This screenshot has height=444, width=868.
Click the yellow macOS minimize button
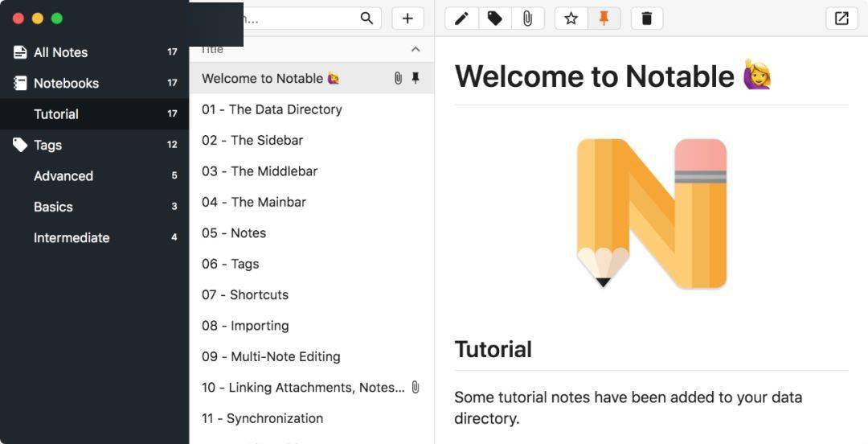[37, 18]
